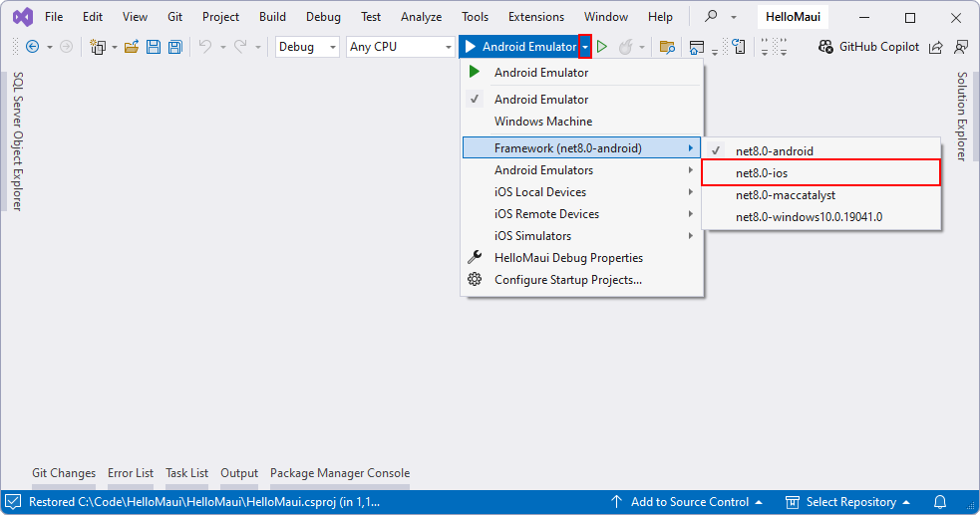
Task: Select the net8.0-windows10.0.19041.0 framework
Action: (821, 216)
